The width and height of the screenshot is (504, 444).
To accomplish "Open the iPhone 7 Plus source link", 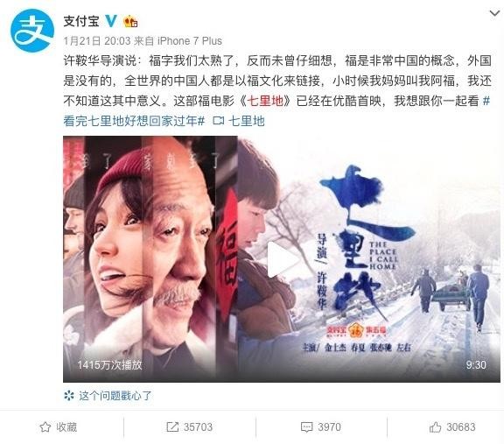I will (190, 41).
